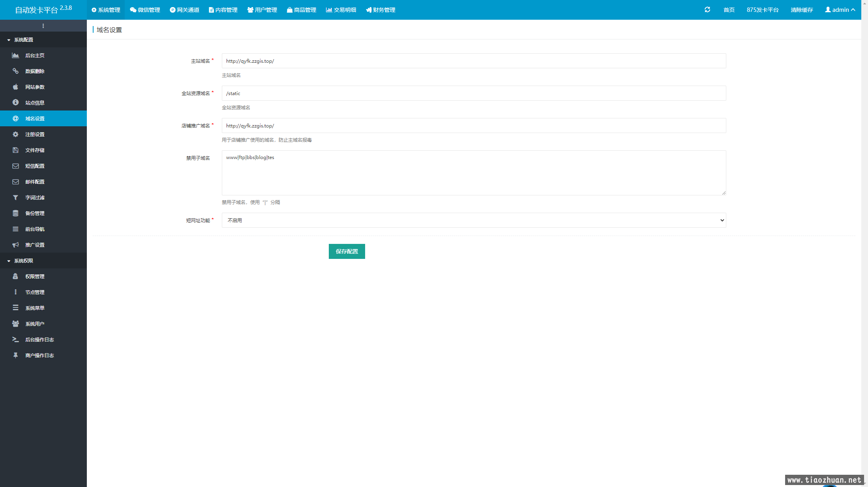The height and width of the screenshot is (487, 868).
Task: Open the 短网址功能 dropdown
Action: [x=474, y=220]
